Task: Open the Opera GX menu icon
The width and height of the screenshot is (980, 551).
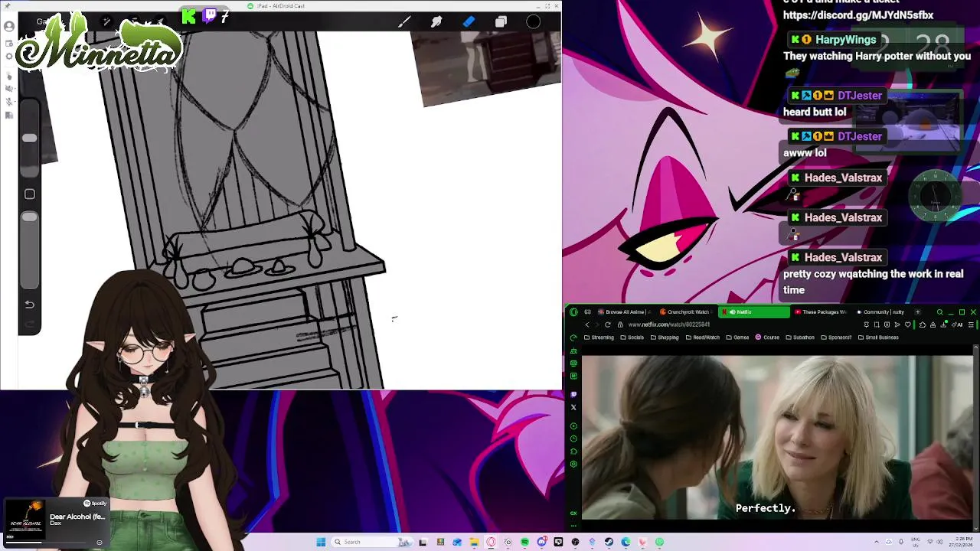Action: 573,311
